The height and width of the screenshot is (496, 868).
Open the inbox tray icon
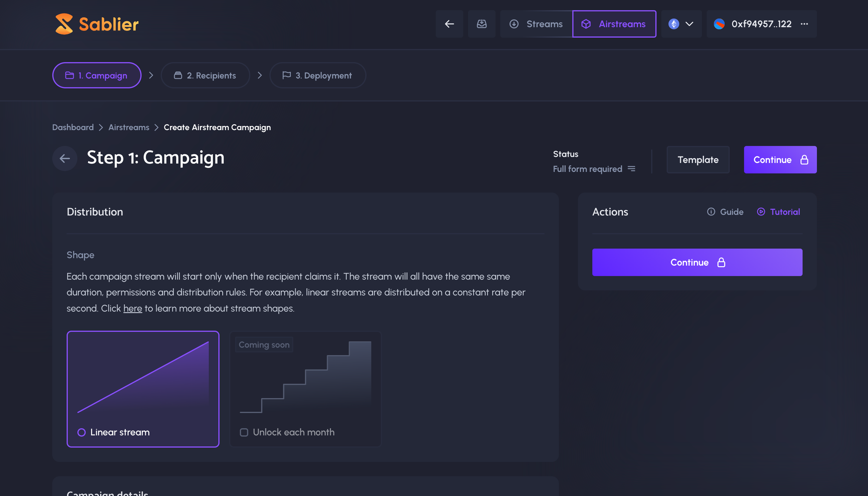tap(481, 24)
